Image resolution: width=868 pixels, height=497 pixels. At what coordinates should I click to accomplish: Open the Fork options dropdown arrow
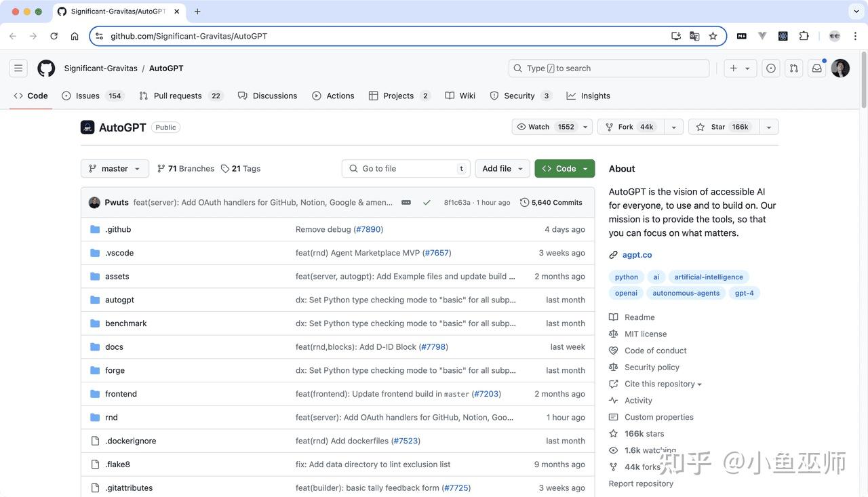pyautogui.click(x=673, y=127)
